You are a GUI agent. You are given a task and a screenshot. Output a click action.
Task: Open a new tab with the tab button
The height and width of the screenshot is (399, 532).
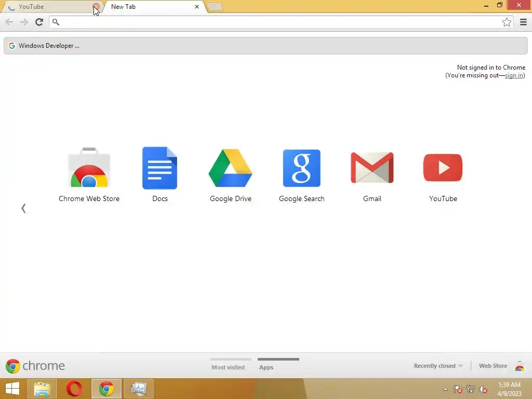(x=215, y=7)
